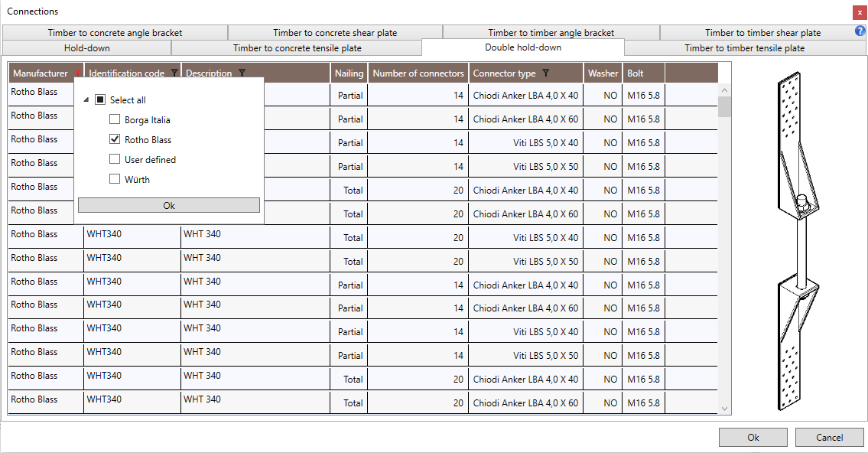Click the first row's M16 5.8 bolt cell

pos(644,95)
